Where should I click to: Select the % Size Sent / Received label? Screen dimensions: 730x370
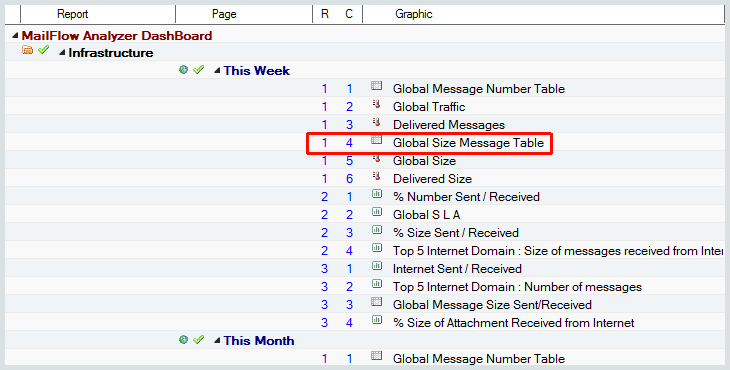click(456, 233)
